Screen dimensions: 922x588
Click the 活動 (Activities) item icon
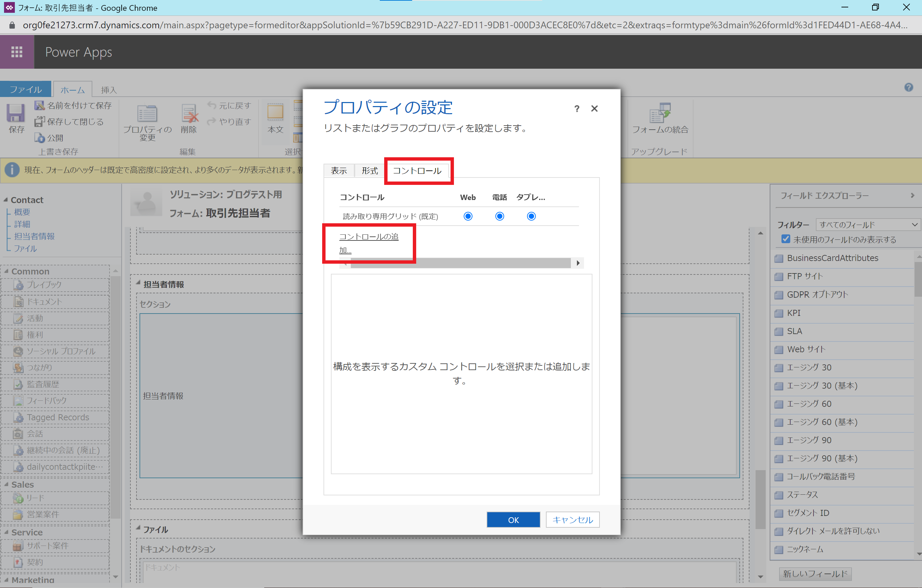tap(19, 318)
